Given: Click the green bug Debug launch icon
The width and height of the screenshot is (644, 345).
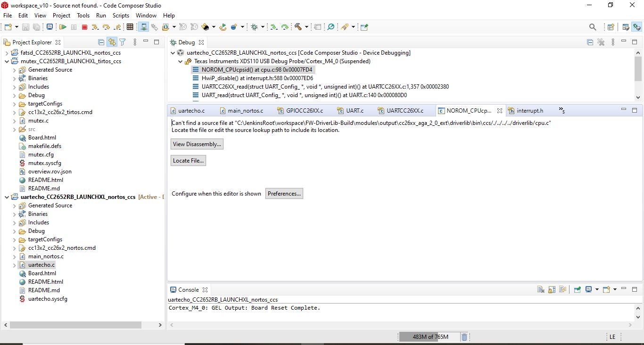Looking at the screenshot, I should click(x=255, y=27).
